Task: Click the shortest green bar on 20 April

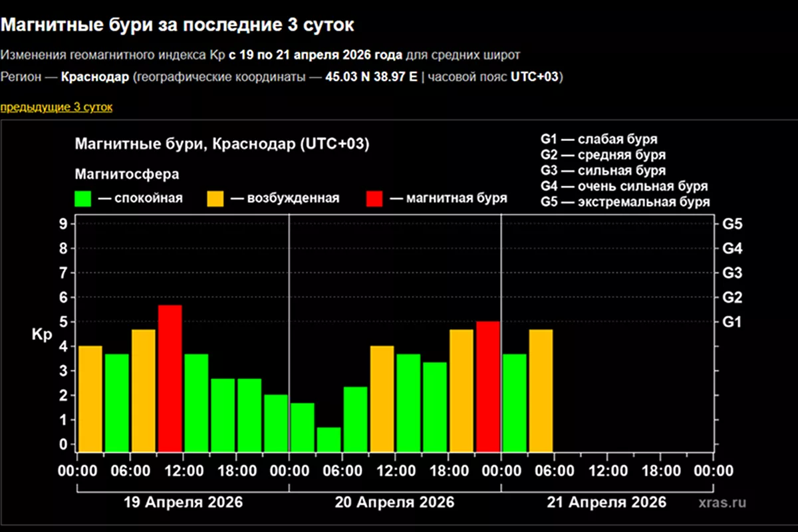Action: click(x=329, y=439)
